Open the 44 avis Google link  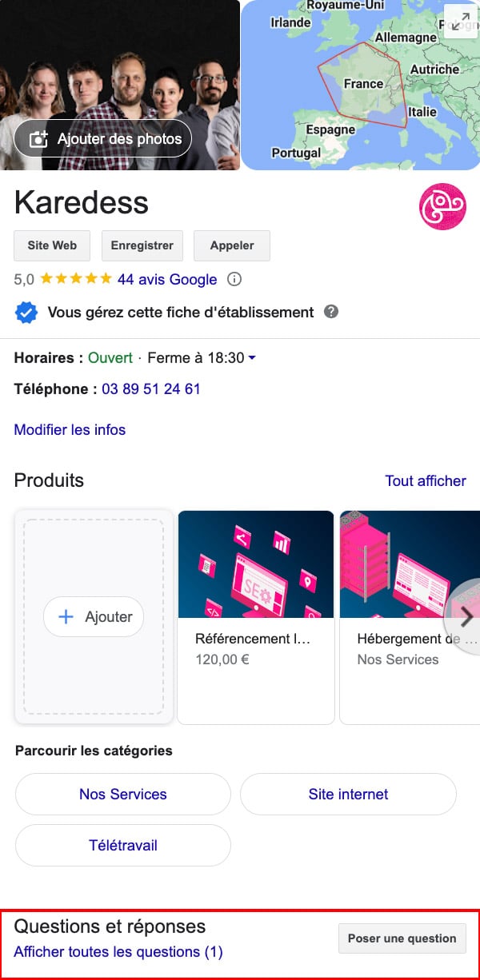[167, 280]
